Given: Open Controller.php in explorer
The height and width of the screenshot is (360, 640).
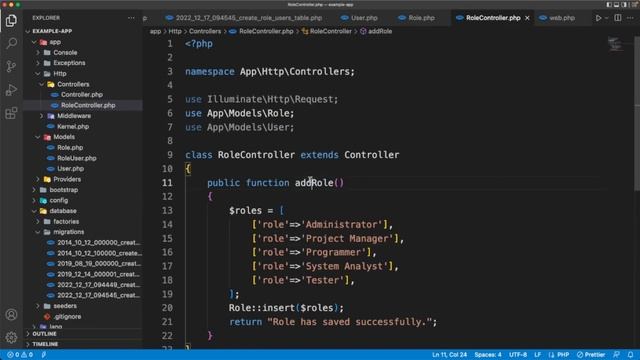Looking at the screenshot, I should [83, 95].
